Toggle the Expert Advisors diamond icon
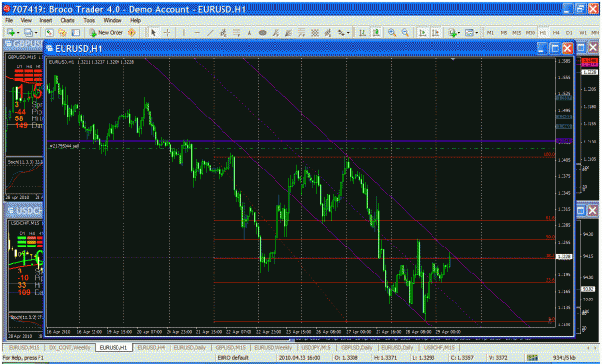This screenshot has width=602, height=364. coord(132,33)
